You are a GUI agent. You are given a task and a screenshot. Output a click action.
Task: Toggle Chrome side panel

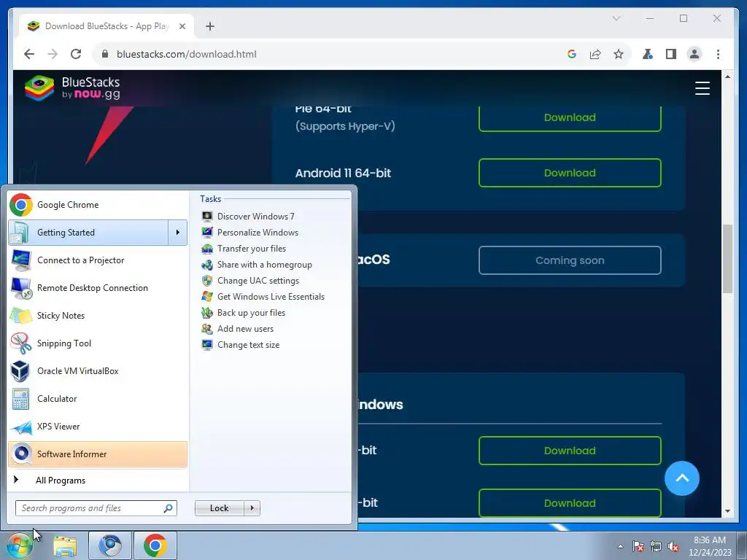point(671,54)
